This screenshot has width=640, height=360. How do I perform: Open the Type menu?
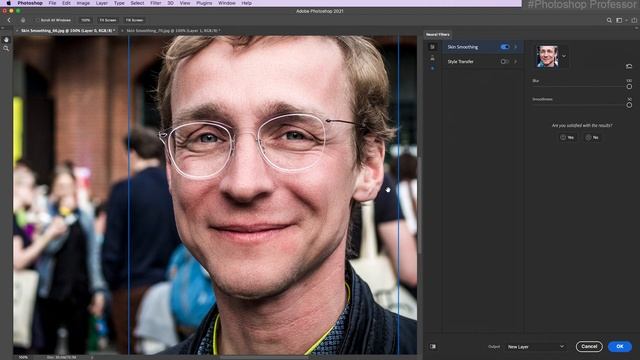pyautogui.click(x=119, y=3)
